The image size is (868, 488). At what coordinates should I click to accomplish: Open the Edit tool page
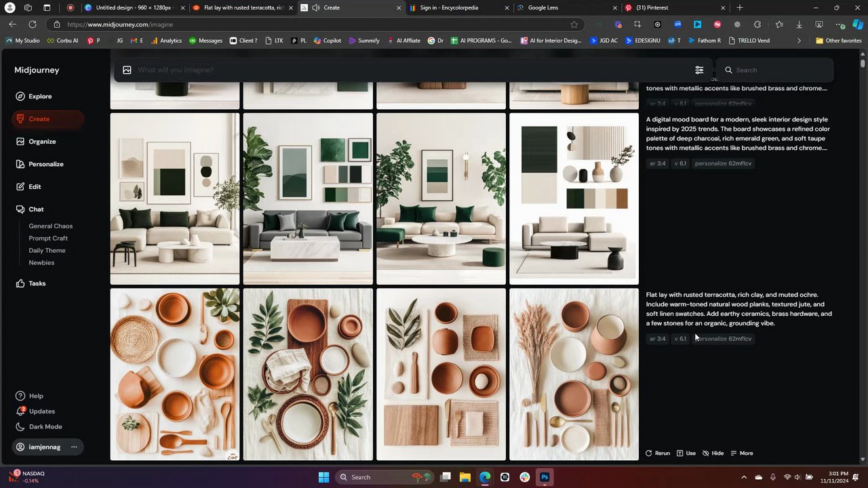[35, 186]
